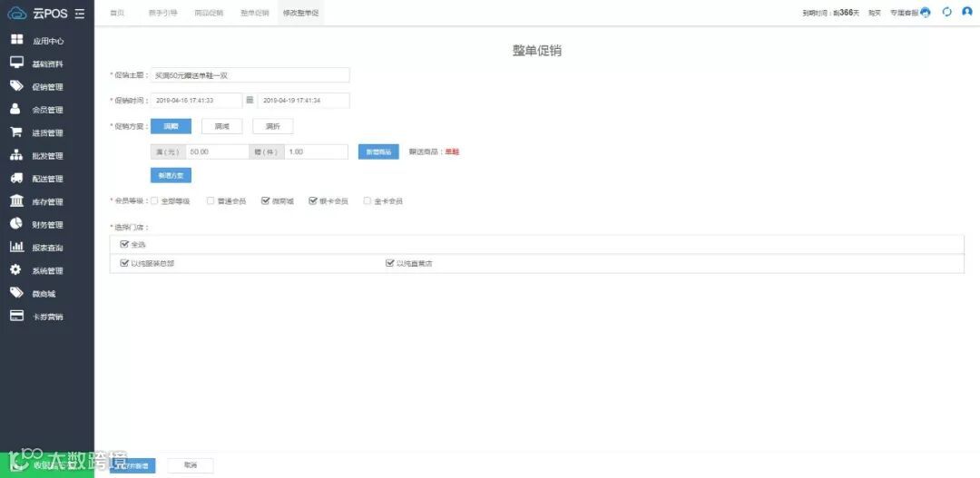Click the customer service headset icon
The width and height of the screenshot is (980, 478).
[x=926, y=13]
